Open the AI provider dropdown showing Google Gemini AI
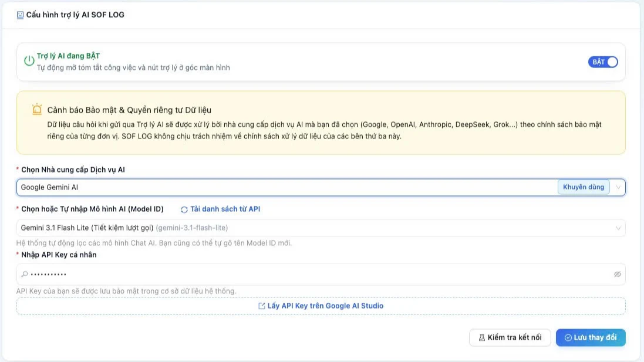The width and height of the screenshot is (644, 362). pos(321,187)
